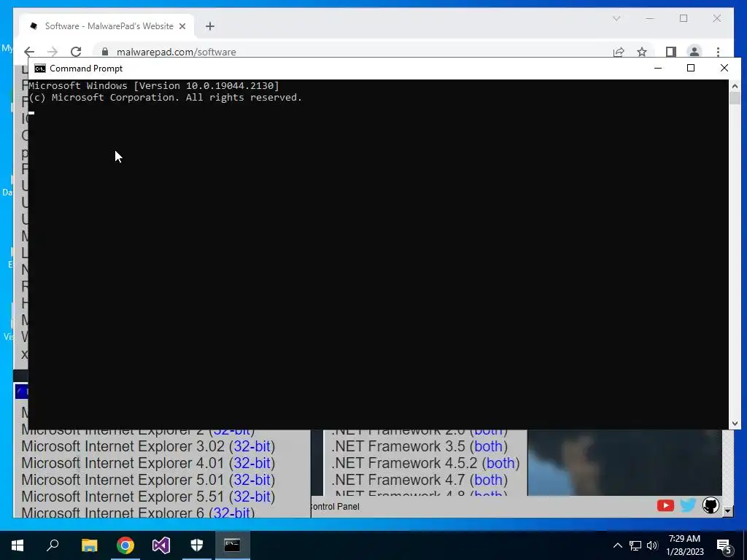Open File Explorer from the taskbar
747x560 pixels.
(89, 545)
